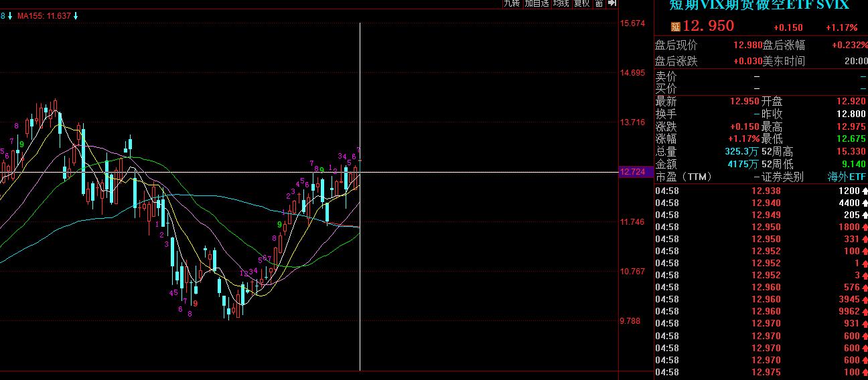
Task: Click the trade row with volume 3945
Action: tap(761, 300)
